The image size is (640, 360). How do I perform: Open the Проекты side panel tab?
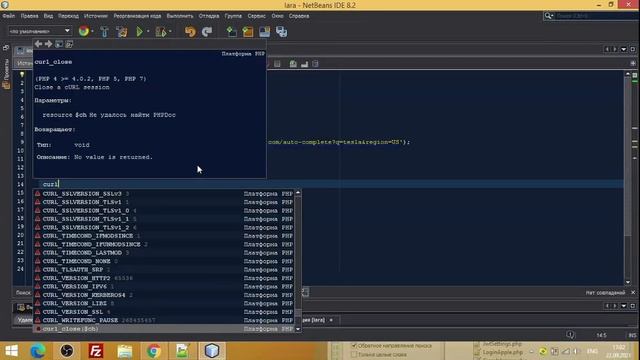6,73
